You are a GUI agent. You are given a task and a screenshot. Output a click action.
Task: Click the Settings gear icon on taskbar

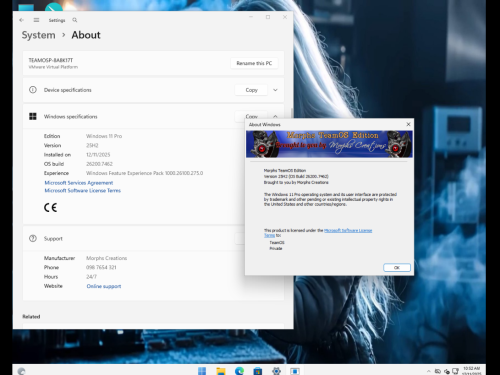276,371
